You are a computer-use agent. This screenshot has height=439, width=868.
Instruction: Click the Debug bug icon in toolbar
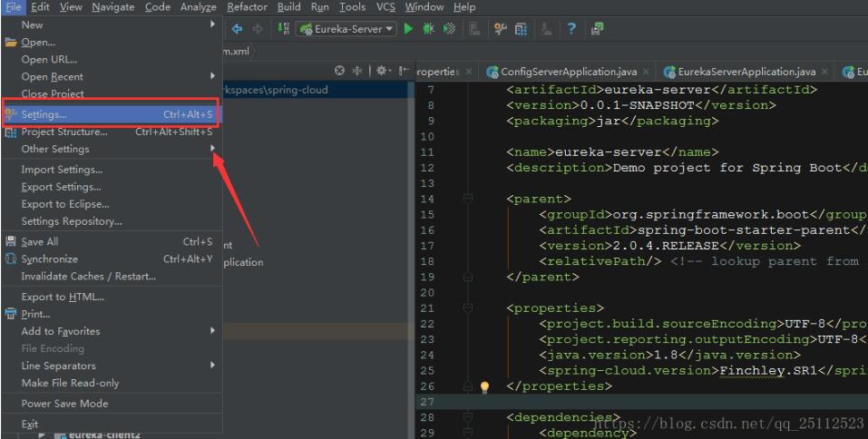(428, 29)
